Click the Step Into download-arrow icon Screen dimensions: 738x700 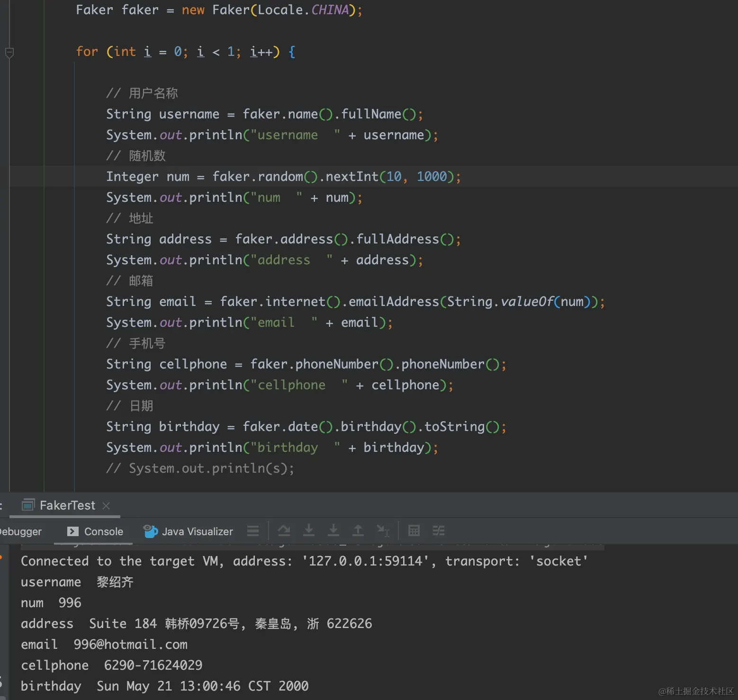coord(309,531)
